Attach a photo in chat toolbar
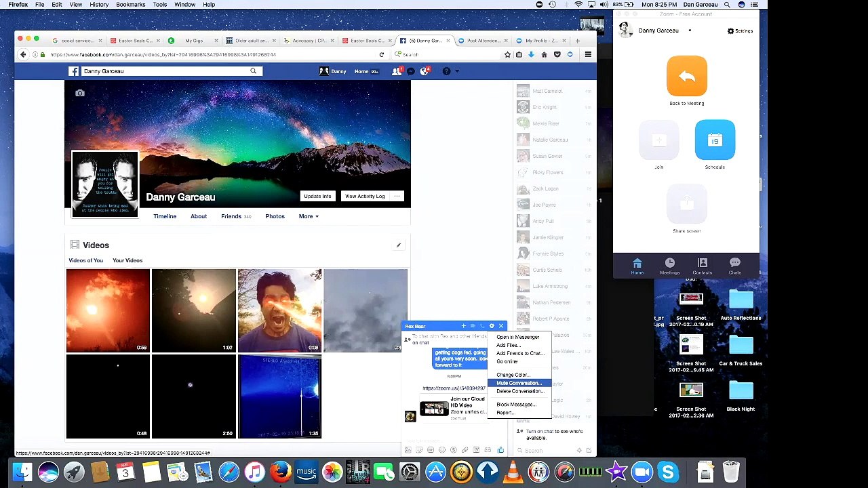Screen dimensions: 868x488 (x=408, y=450)
